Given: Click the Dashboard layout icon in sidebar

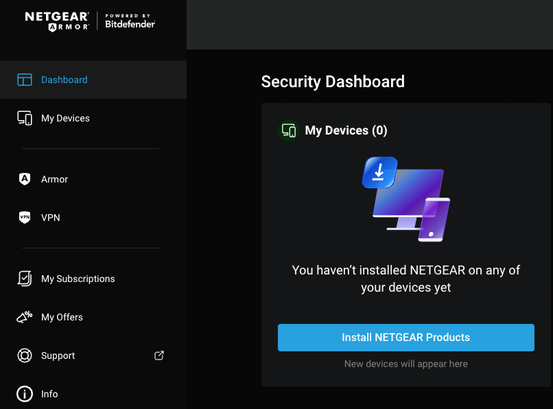Looking at the screenshot, I should [x=24, y=80].
